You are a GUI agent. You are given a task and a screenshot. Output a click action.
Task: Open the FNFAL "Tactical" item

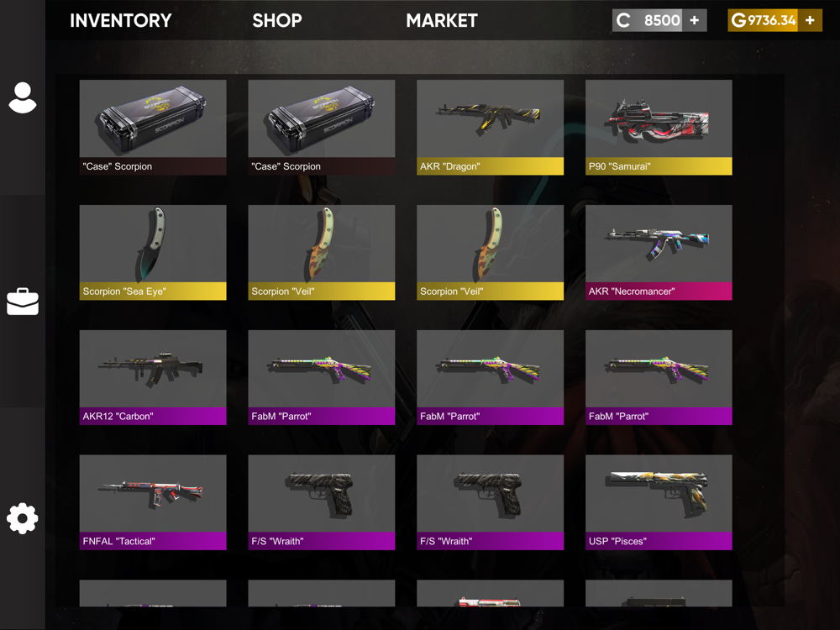click(153, 502)
